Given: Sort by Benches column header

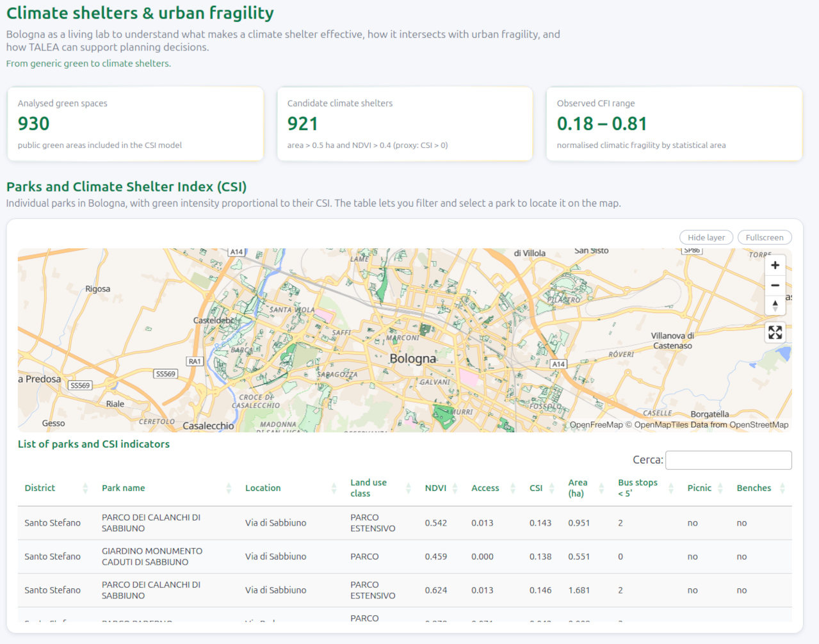Looking at the screenshot, I should [754, 488].
